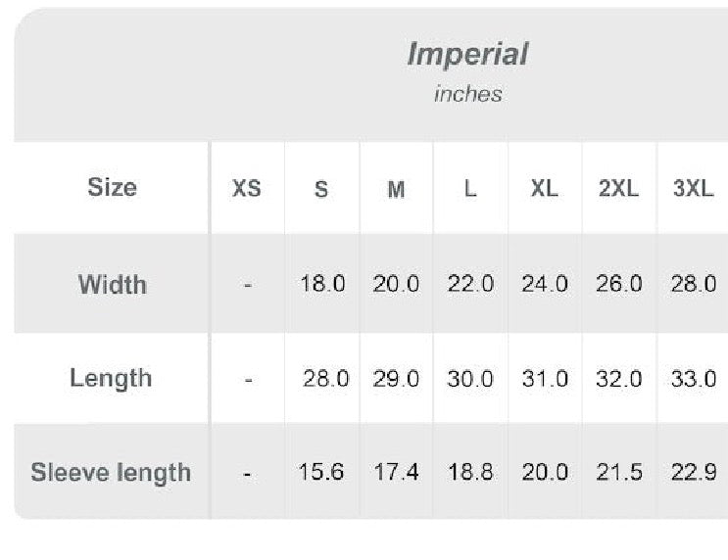Select the L size column header
Viewport: 728px width, 560px height.
[x=470, y=189]
